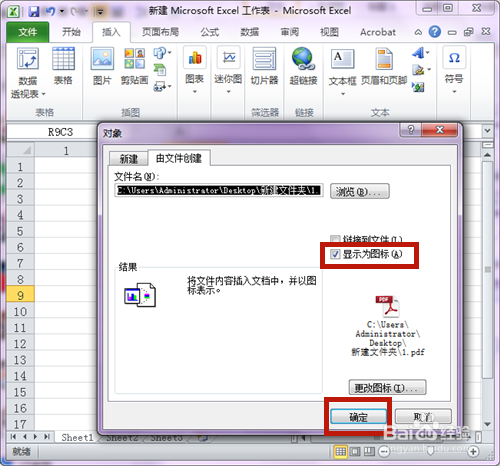Viewport: 500px width, 466px height.
Task: Expand the Symbol (符号) dropdown arrow
Action: 454,91
